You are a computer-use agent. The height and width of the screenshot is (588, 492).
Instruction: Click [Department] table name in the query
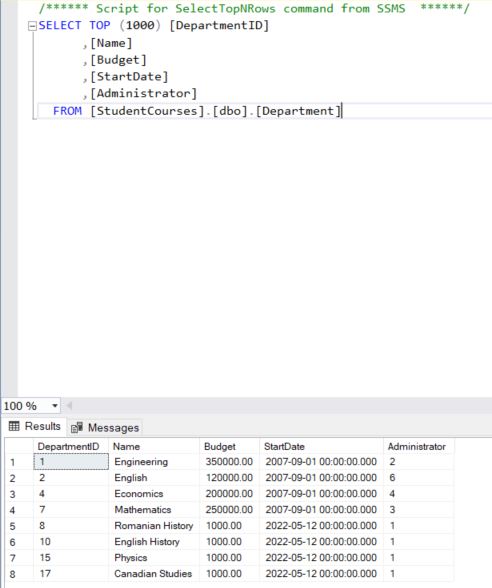(x=298, y=111)
